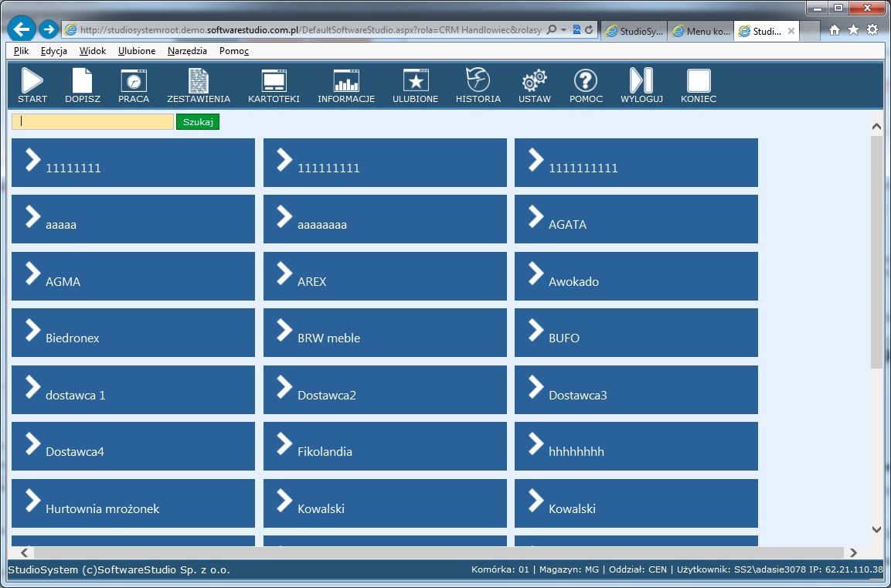
Task: Click the address bar refresh icon
Action: pyautogui.click(x=590, y=29)
